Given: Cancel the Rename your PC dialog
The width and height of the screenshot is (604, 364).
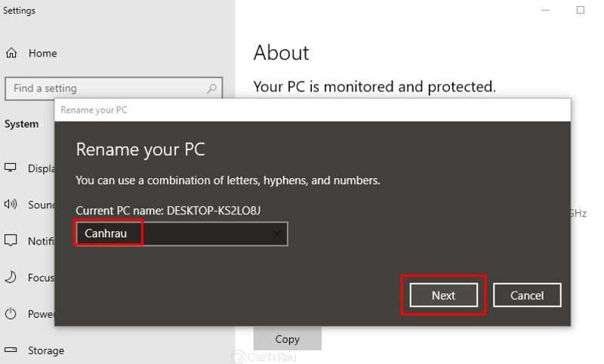Looking at the screenshot, I should tap(527, 295).
